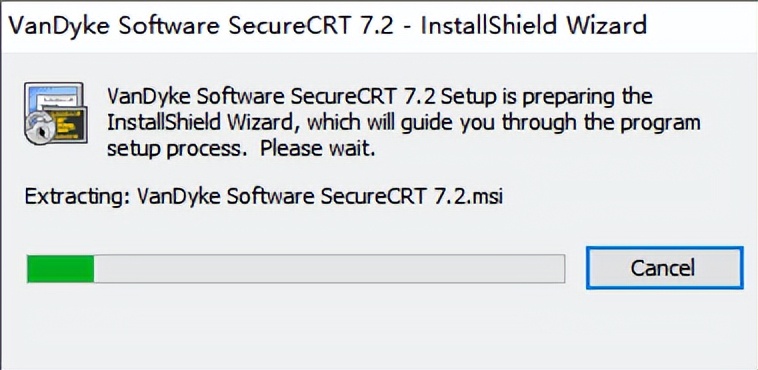Click the green filled portion of the progress bar

pyautogui.click(x=60, y=269)
